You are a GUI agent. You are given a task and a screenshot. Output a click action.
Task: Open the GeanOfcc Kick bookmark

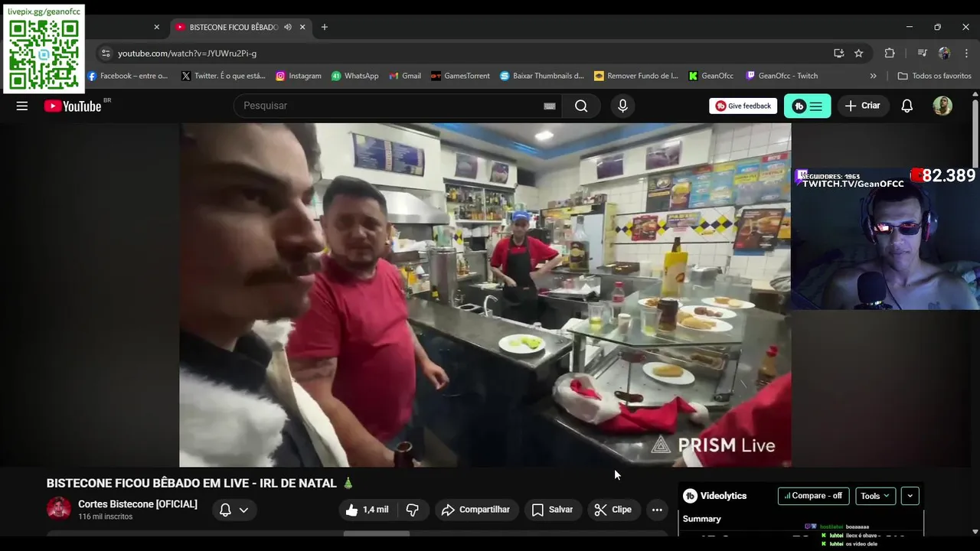(x=711, y=76)
